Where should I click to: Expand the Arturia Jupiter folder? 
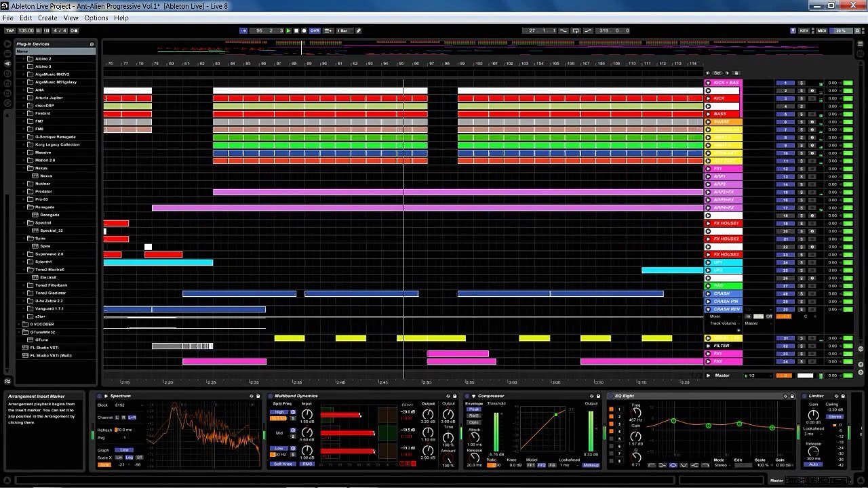click(x=23, y=98)
